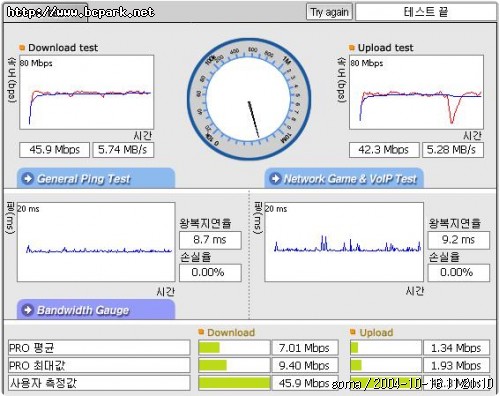Click the Network Game & VoIP Test arrow icon
The height and width of the screenshot is (396, 500).
[275, 178]
